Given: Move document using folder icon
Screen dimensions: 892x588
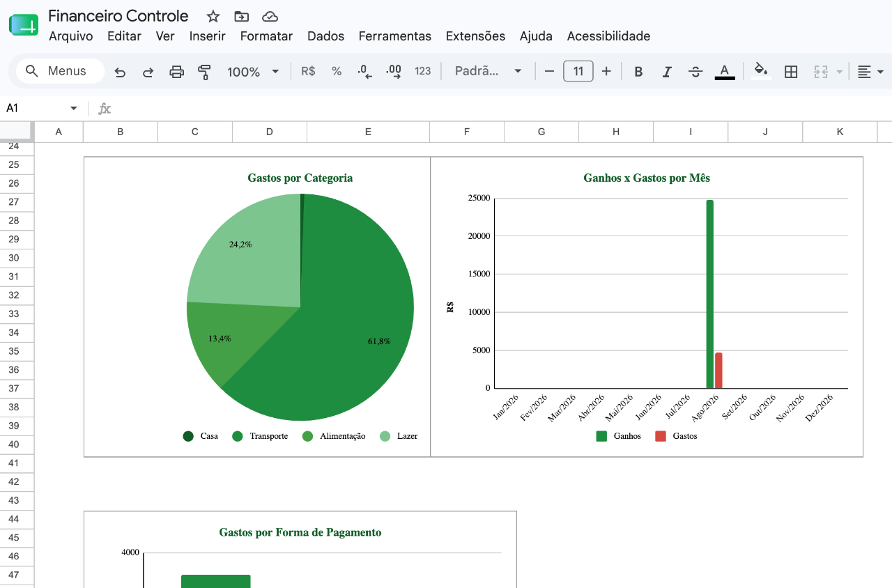Looking at the screenshot, I should pyautogui.click(x=241, y=16).
